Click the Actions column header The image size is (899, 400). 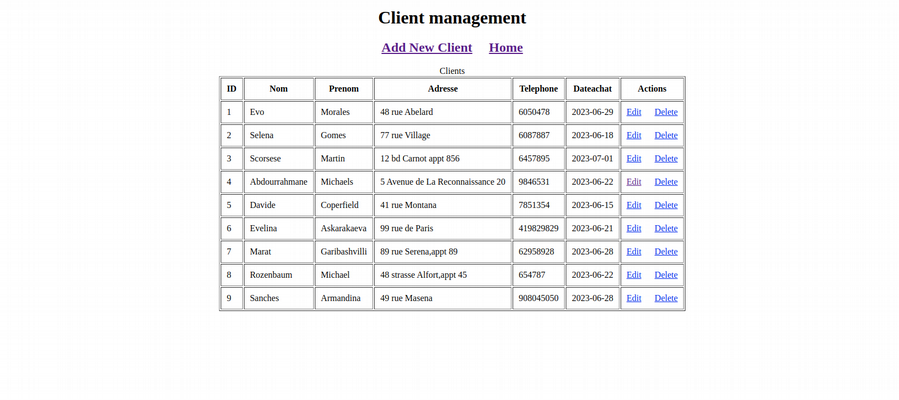coord(652,89)
